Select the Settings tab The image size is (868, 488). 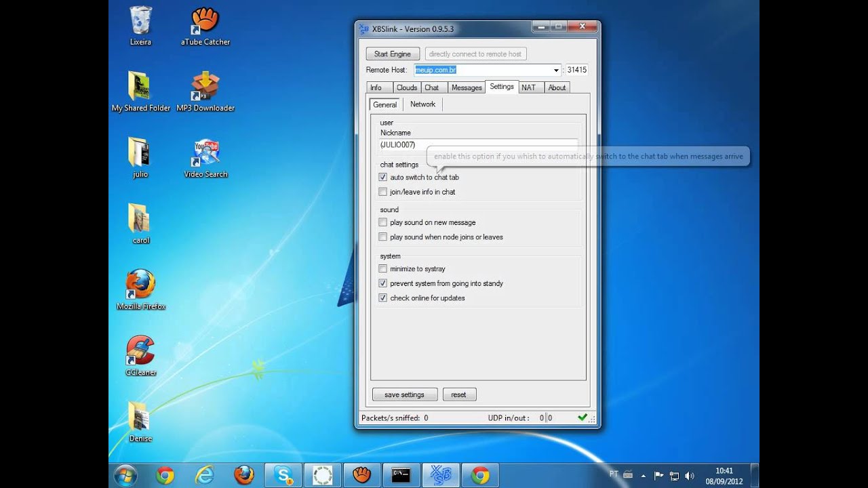coord(502,87)
